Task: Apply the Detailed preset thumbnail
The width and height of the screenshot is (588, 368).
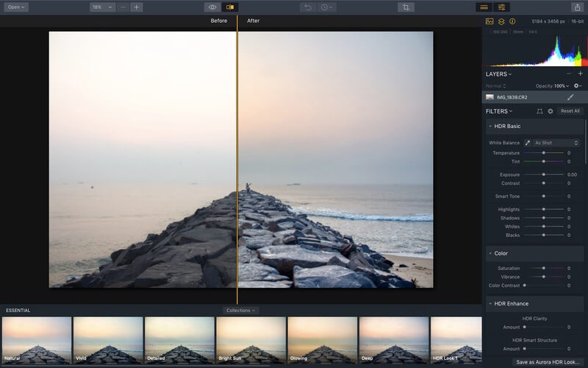Action: coord(179,340)
